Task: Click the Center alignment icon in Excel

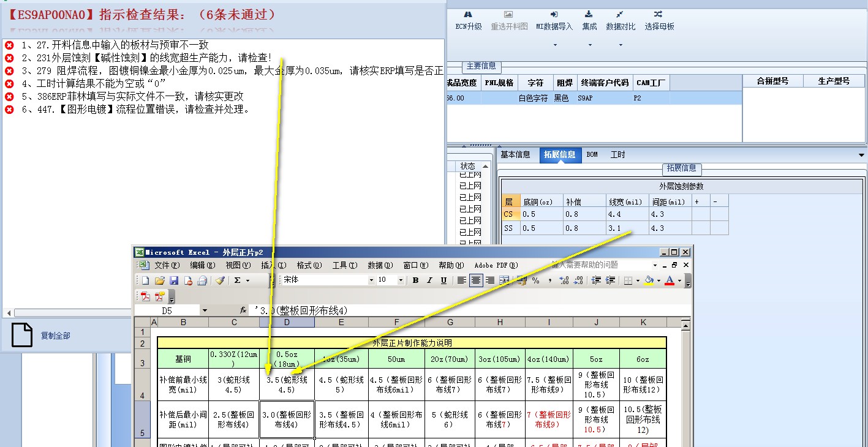Action: (476, 280)
